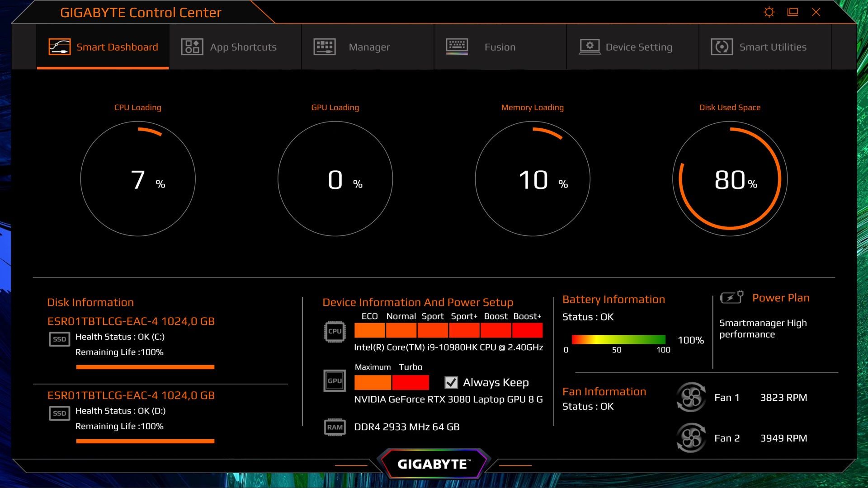The image size is (868, 488).
Task: Open the Device Setting tab
Action: pos(632,47)
